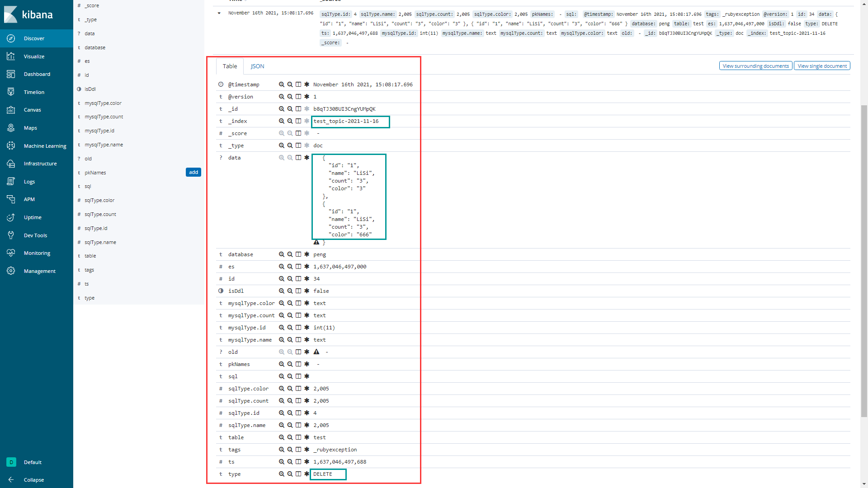
Task: Click the Monitoring section icon
Action: pos(11,253)
